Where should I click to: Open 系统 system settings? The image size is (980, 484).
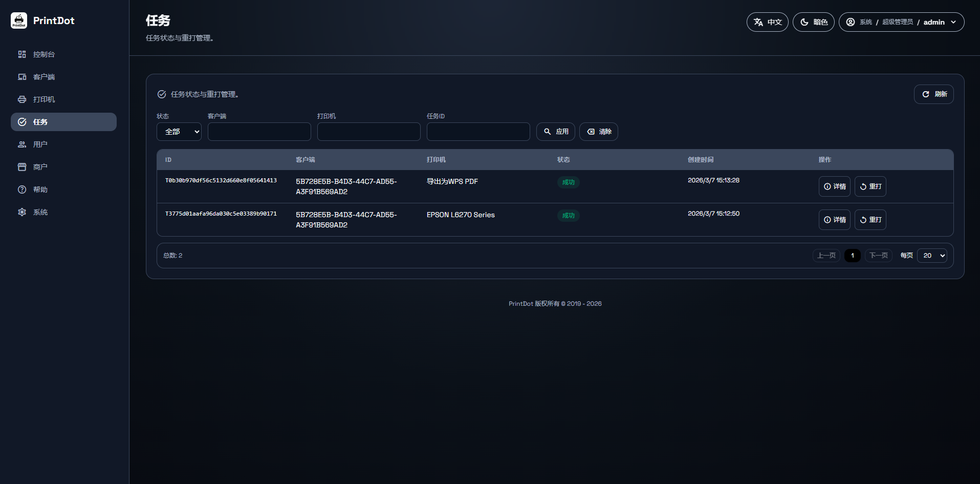40,212
